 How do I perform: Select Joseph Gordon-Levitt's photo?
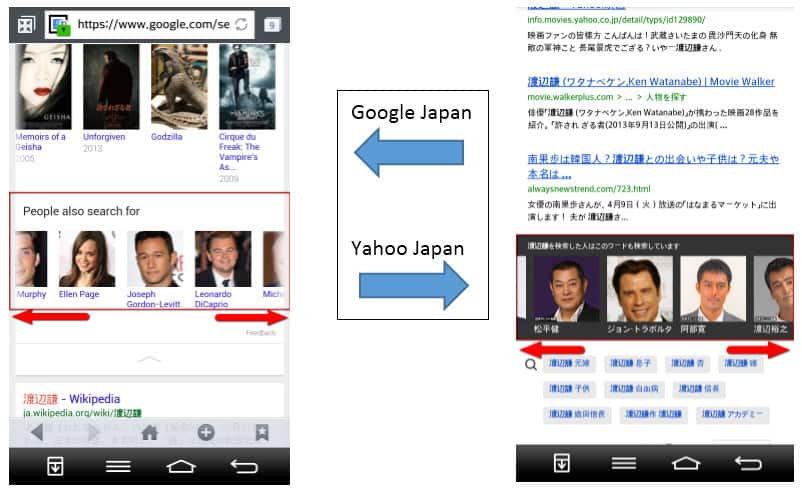[155, 259]
